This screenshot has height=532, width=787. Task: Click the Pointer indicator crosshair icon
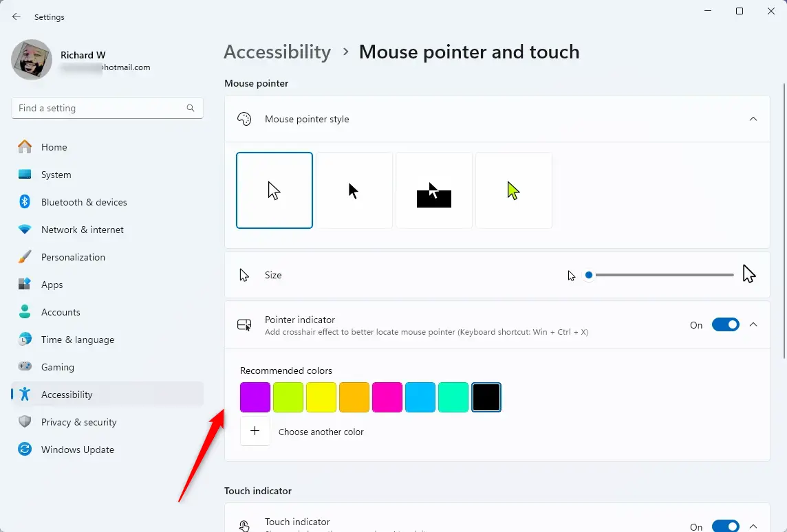(x=244, y=325)
